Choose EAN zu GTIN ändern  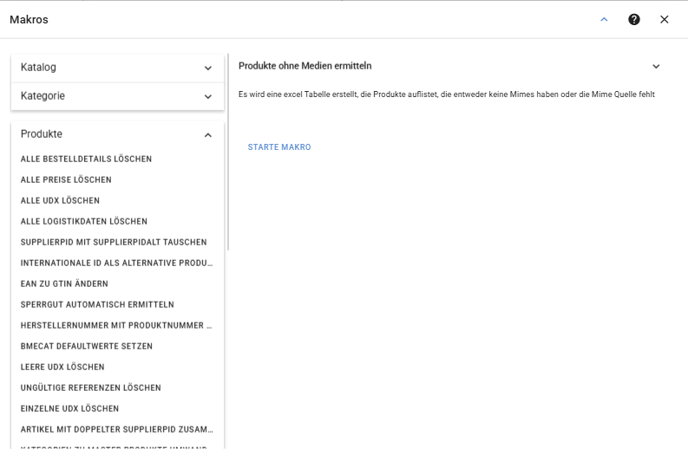pos(64,284)
